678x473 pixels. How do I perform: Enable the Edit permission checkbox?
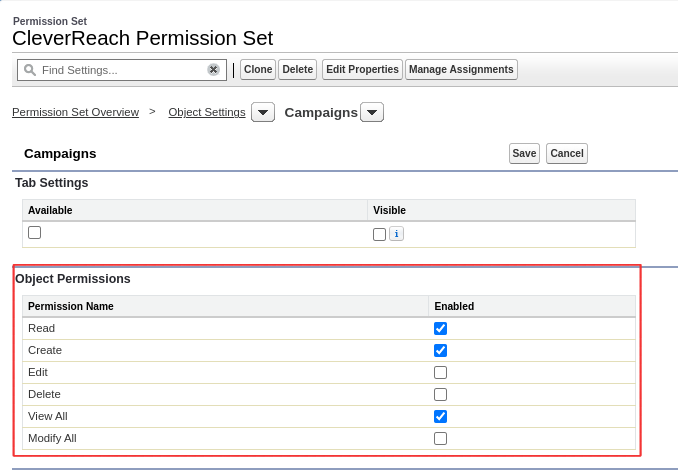tap(440, 373)
